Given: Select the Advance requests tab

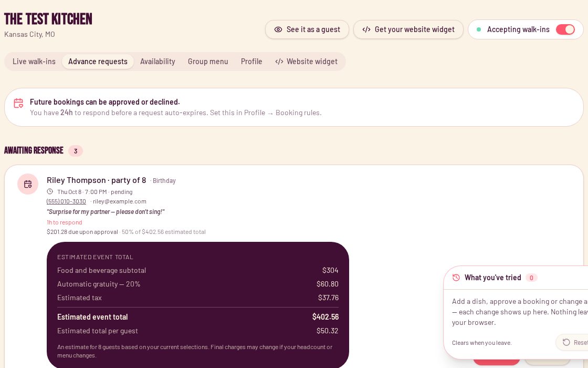Looking at the screenshot, I should click(98, 61).
